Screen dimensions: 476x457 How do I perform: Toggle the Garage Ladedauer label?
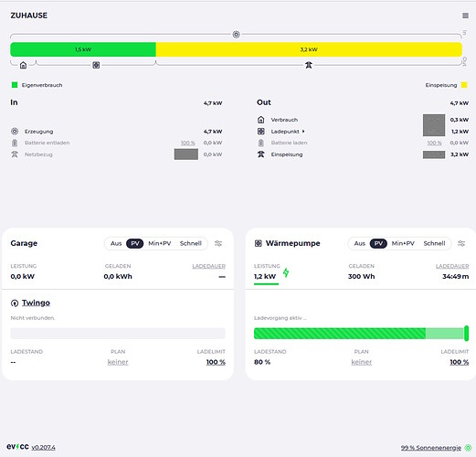[x=209, y=266]
